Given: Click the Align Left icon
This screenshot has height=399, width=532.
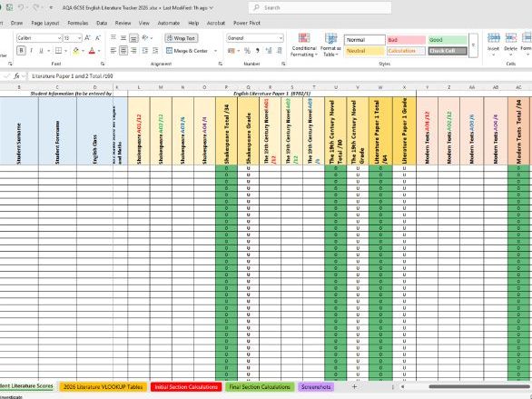Looking at the screenshot, I should coord(113,51).
